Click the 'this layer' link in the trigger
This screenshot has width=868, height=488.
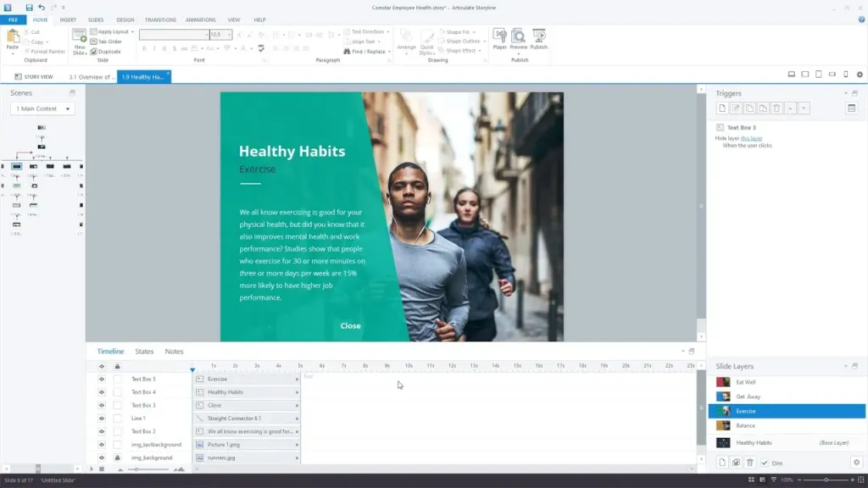click(751, 137)
